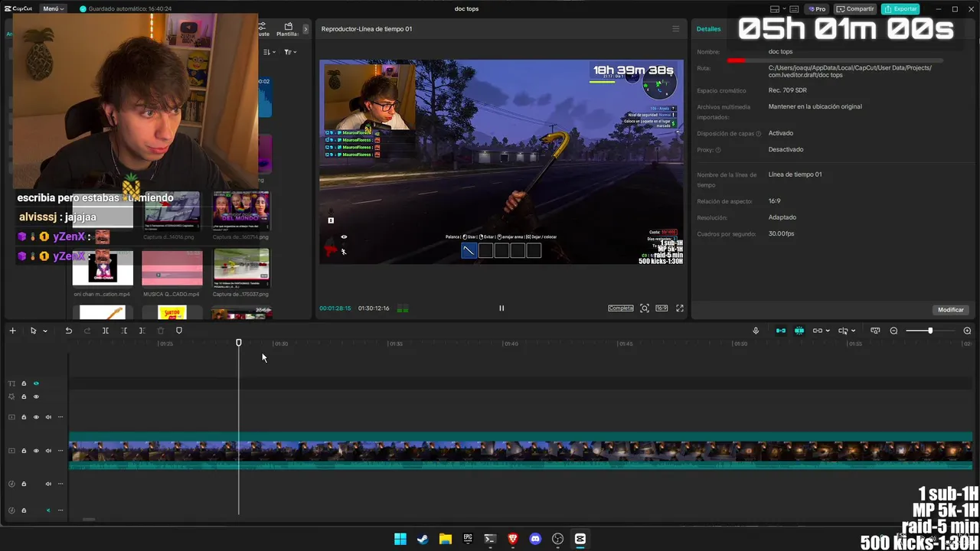Open Steam from the taskbar
980x551 pixels.
coord(423,539)
